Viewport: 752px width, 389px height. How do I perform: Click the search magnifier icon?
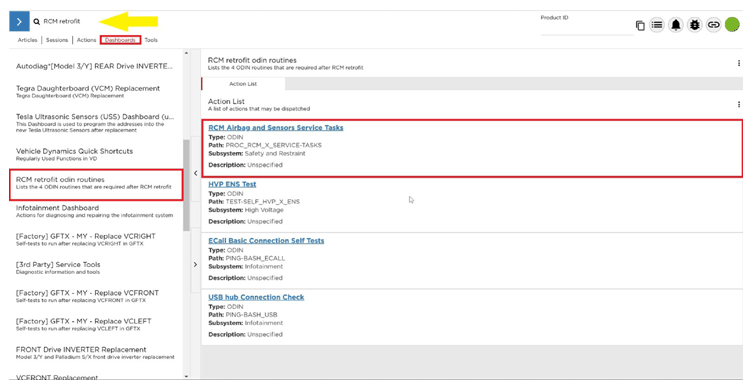coord(36,22)
